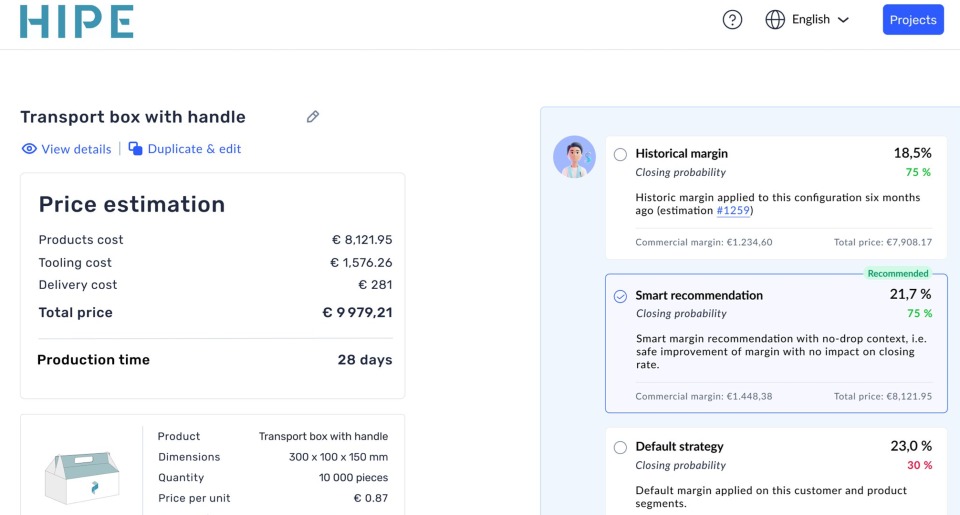Select the Smart recommendation radio button
This screenshot has height=515, width=960.
pyautogui.click(x=620, y=296)
